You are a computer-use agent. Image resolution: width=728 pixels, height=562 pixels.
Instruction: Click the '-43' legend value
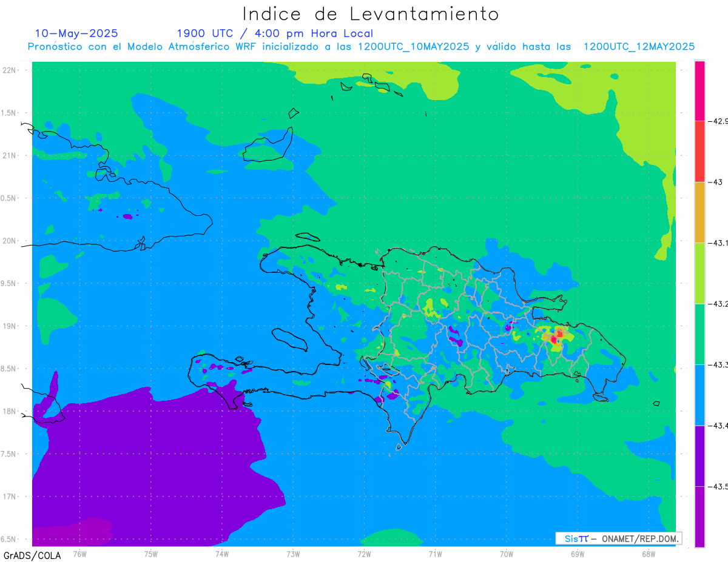[x=715, y=182]
